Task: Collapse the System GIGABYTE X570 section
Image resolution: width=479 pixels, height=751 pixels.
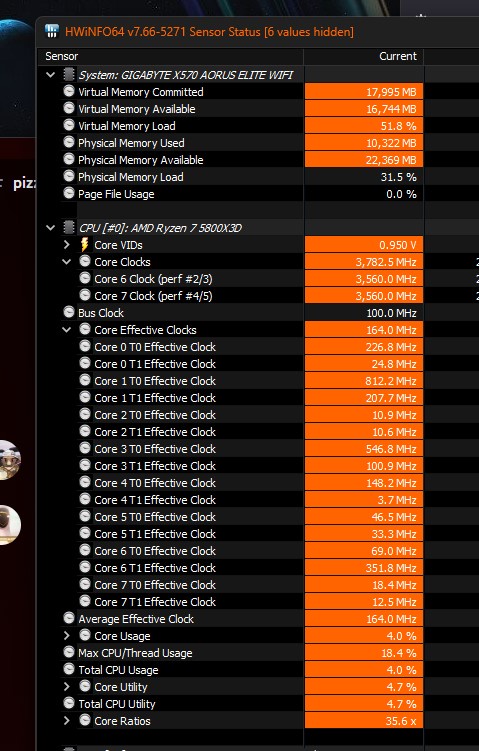Action: pyautogui.click(x=51, y=75)
